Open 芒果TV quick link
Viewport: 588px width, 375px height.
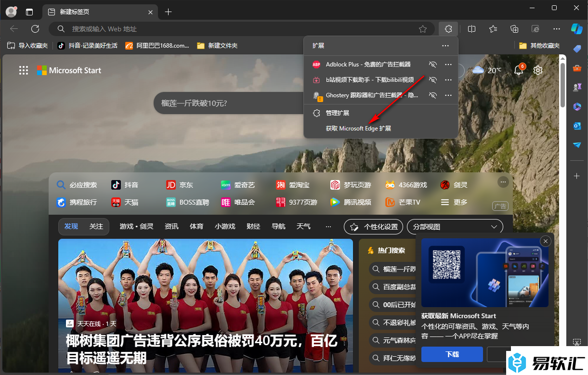(403, 202)
